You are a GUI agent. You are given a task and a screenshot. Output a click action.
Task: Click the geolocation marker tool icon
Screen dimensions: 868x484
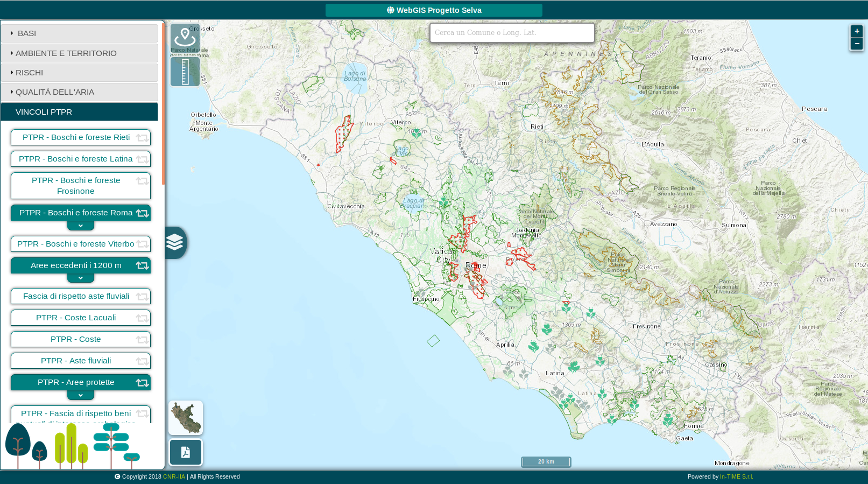click(185, 38)
